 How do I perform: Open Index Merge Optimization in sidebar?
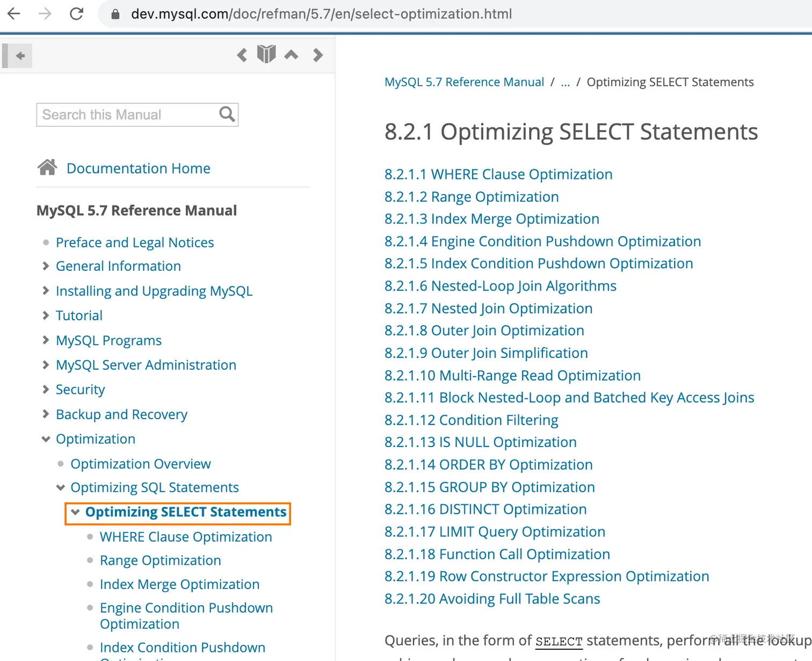click(179, 584)
